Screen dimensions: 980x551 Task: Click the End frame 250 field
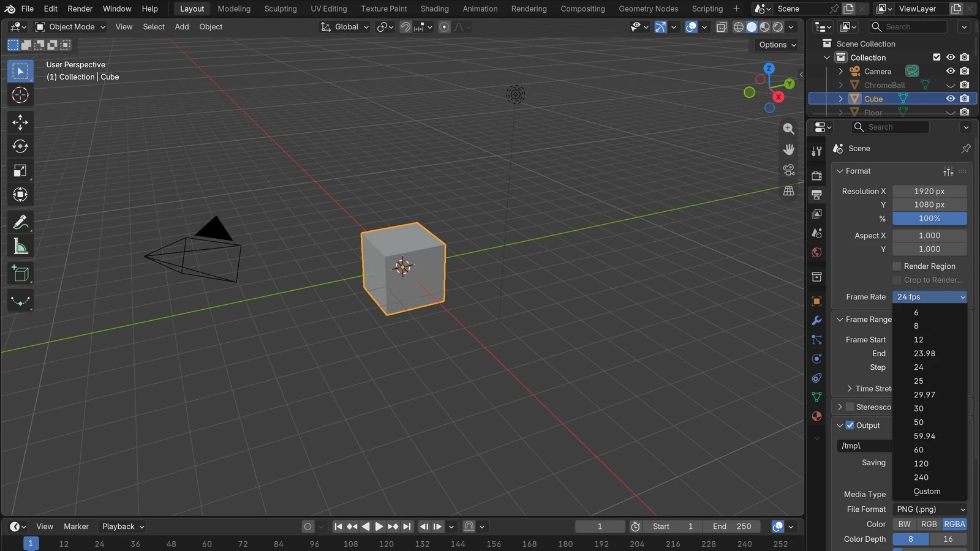click(732, 527)
